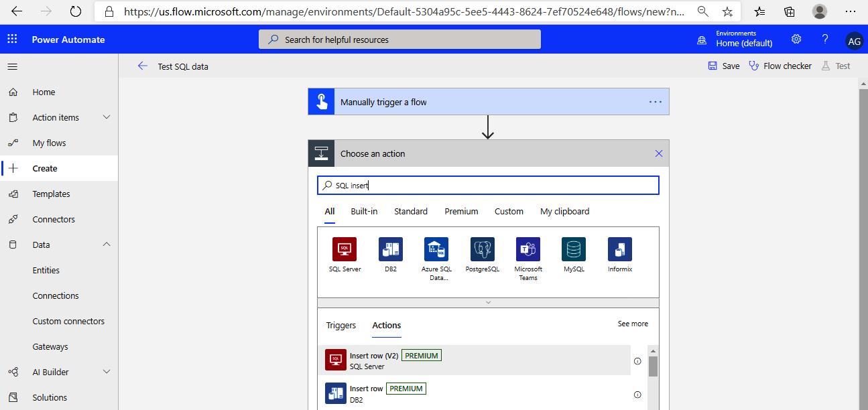Open browser collections icon

(790, 11)
